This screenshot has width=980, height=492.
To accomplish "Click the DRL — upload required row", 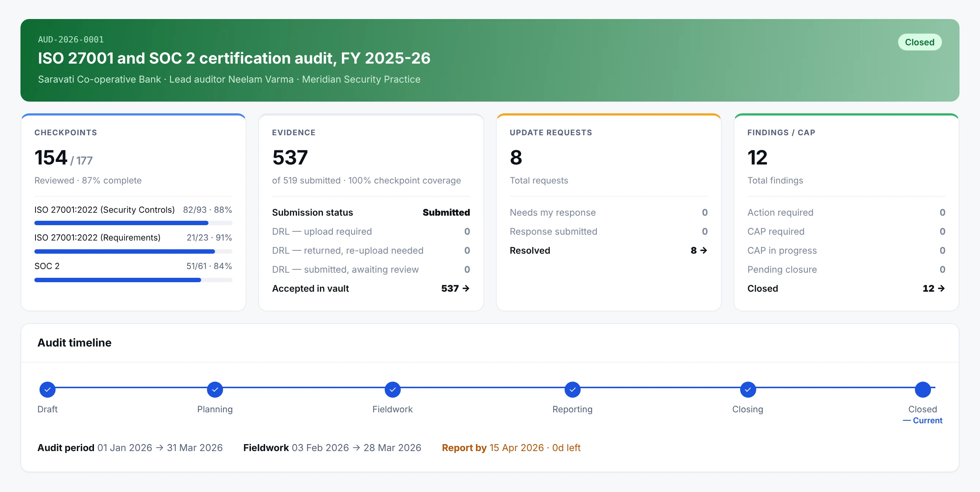I will (x=371, y=231).
